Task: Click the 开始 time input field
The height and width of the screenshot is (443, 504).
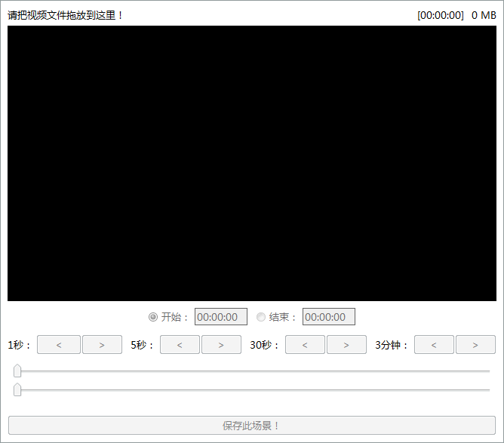Action: (221, 317)
